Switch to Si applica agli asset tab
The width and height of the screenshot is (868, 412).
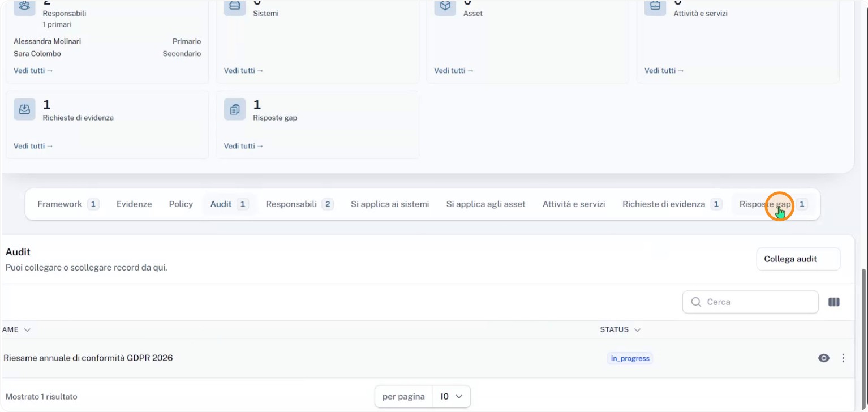pyautogui.click(x=486, y=204)
